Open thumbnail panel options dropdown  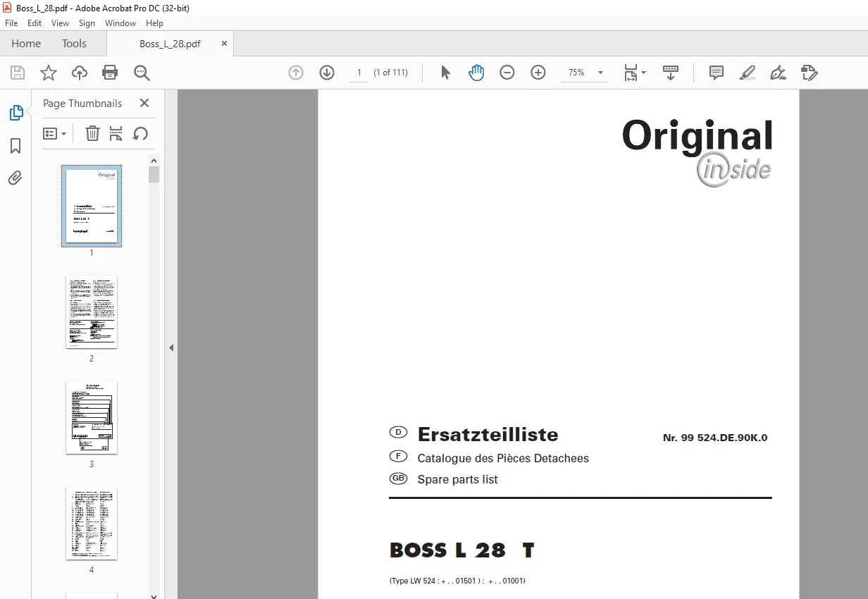(x=55, y=133)
